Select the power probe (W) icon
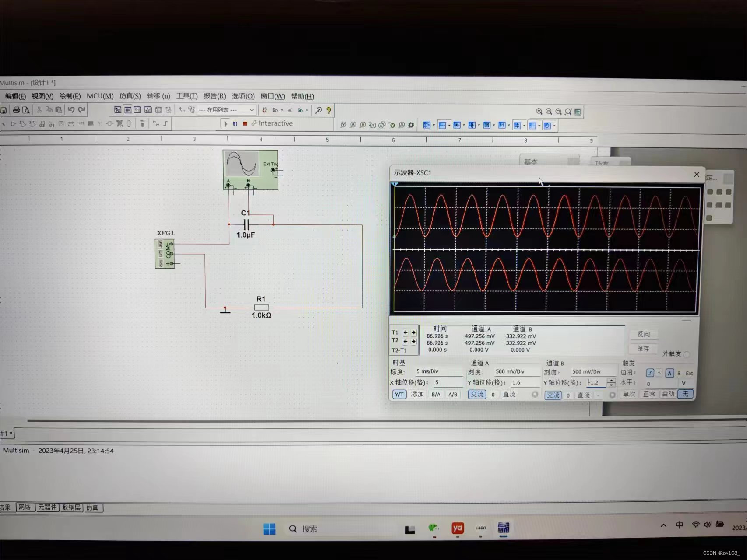This screenshot has width=747, height=560. pos(363,125)
